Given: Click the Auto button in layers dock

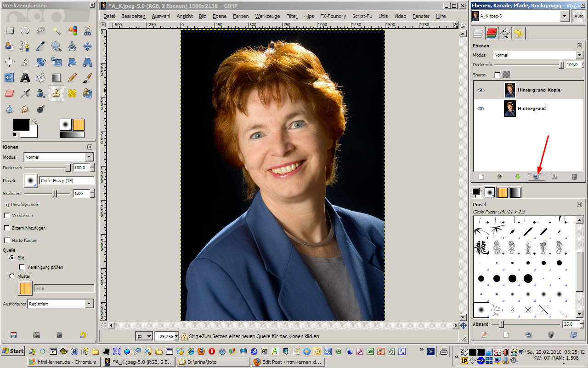Looking at the screenshot, I should click(579, 16).
